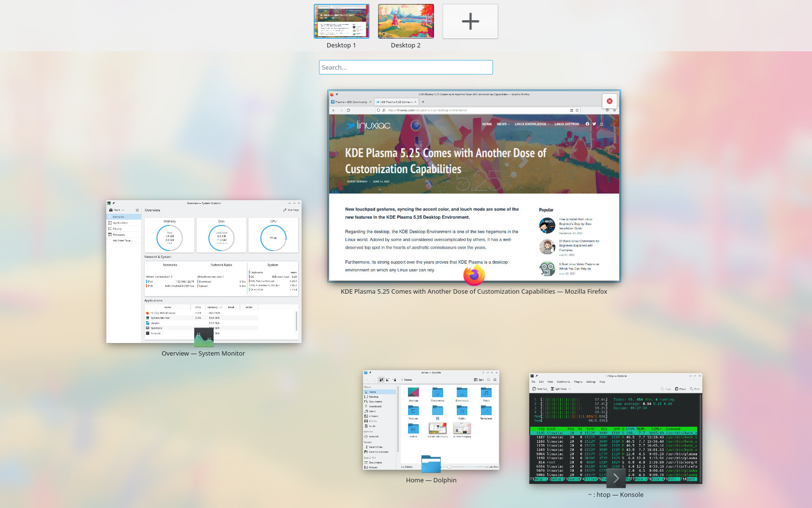Click Paste in Konsole toolbar

[680, 389]
